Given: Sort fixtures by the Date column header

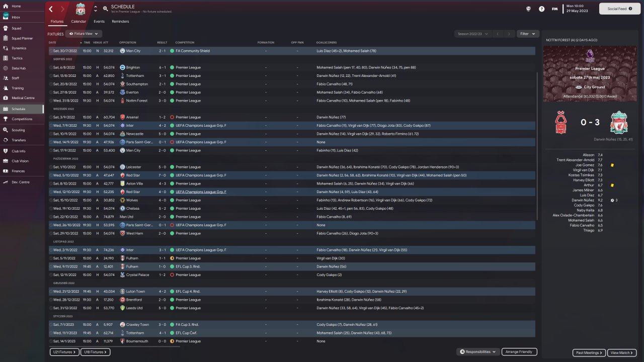Looking at the screenshot, I should pyautogui.click(x=52, y=42).
